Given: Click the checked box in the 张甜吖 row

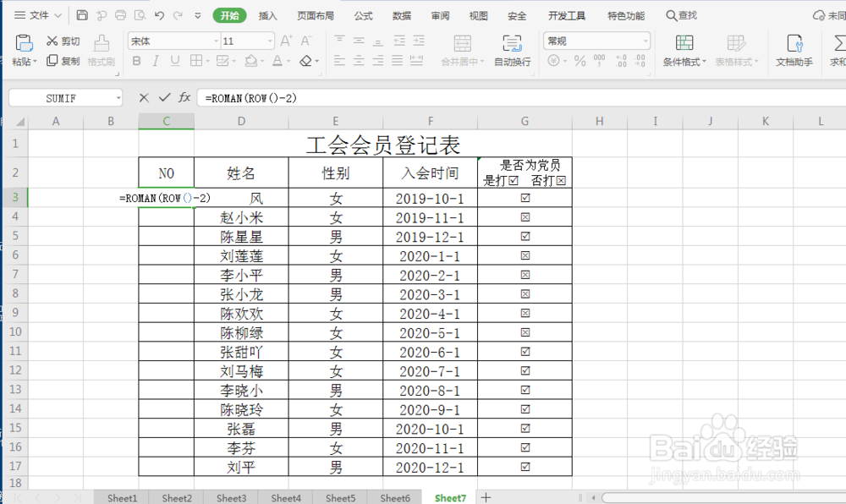Looking at the screenshot, I should pyautogui.click(x=525, y=352).
